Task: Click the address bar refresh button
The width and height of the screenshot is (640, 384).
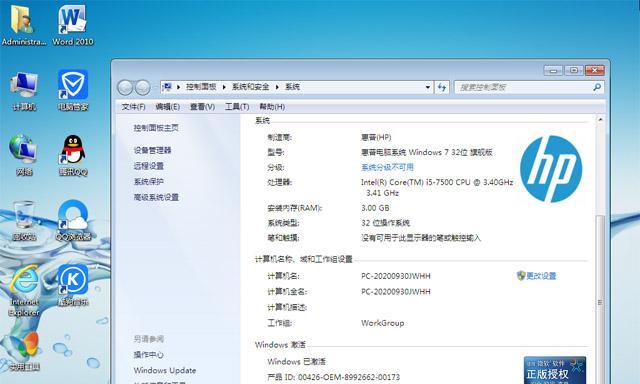Action: point(442,87)
